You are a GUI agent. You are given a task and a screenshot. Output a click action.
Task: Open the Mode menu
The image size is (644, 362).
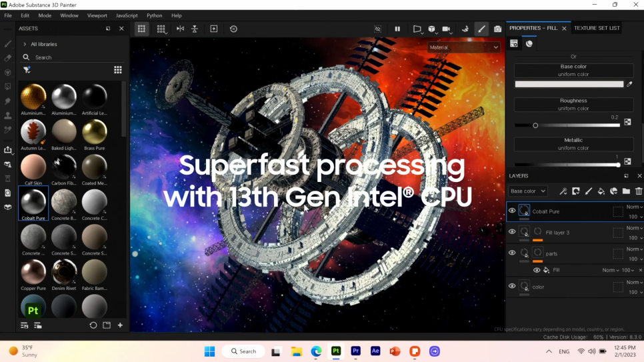(x=45, y=15)
